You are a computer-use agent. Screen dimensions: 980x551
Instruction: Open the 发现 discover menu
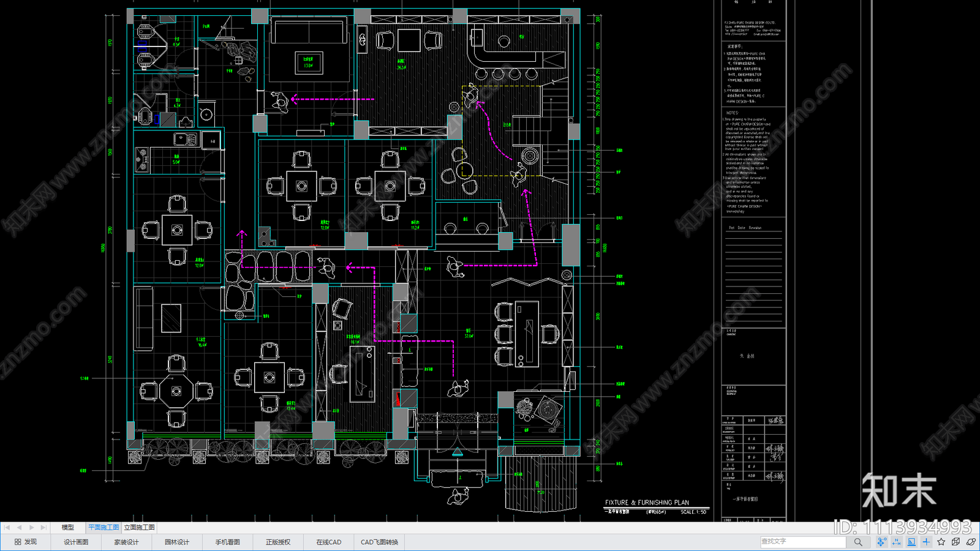26,542
